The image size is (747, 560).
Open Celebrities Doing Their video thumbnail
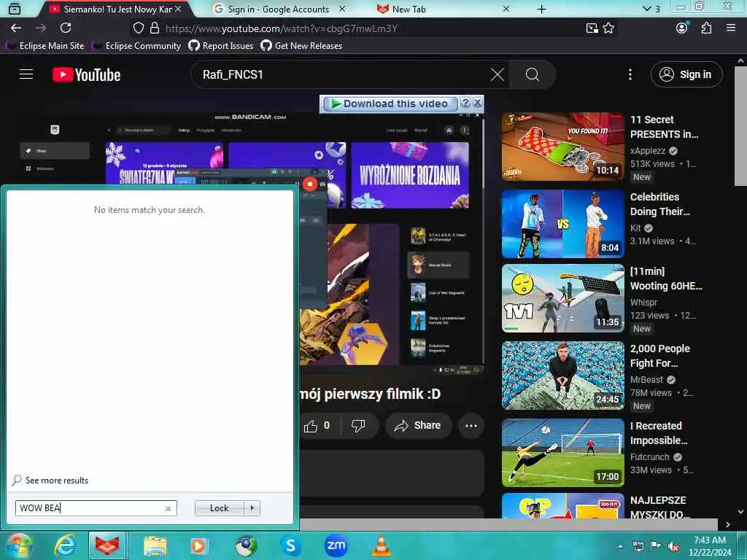coord(562,223)
